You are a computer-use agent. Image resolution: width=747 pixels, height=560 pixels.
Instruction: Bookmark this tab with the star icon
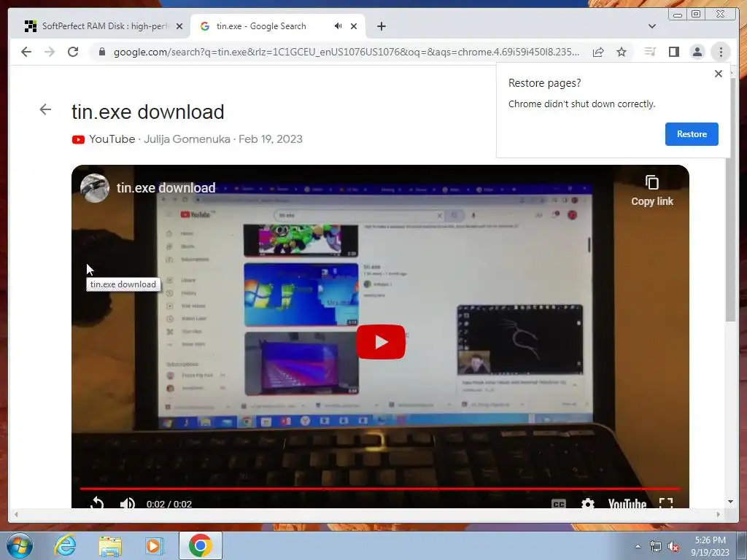[x=622, y=52]
